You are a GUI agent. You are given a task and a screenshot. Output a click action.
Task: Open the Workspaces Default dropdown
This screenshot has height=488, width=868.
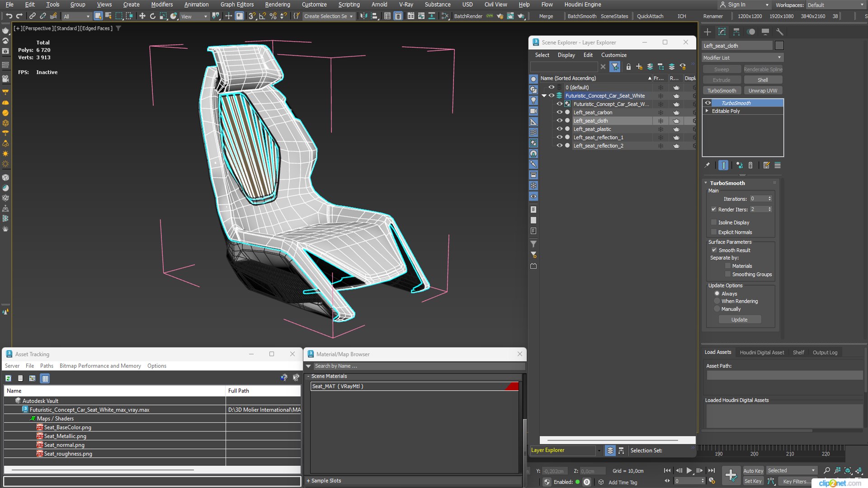836,5
